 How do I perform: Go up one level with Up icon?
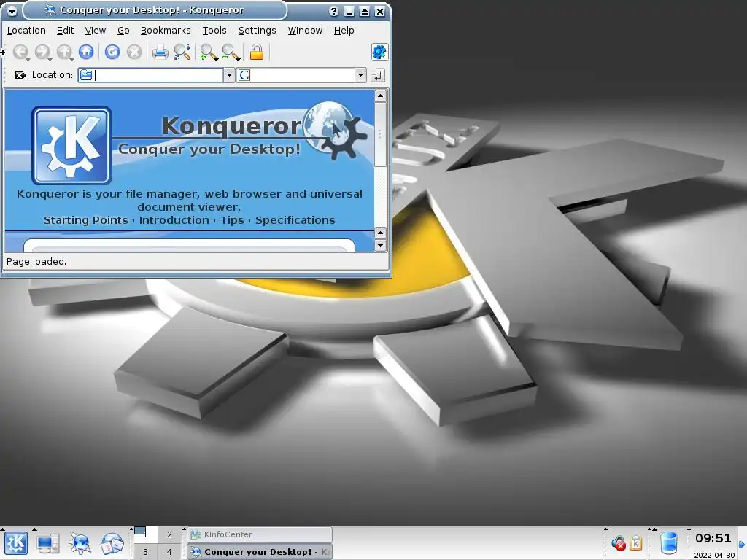coord(64,52)
